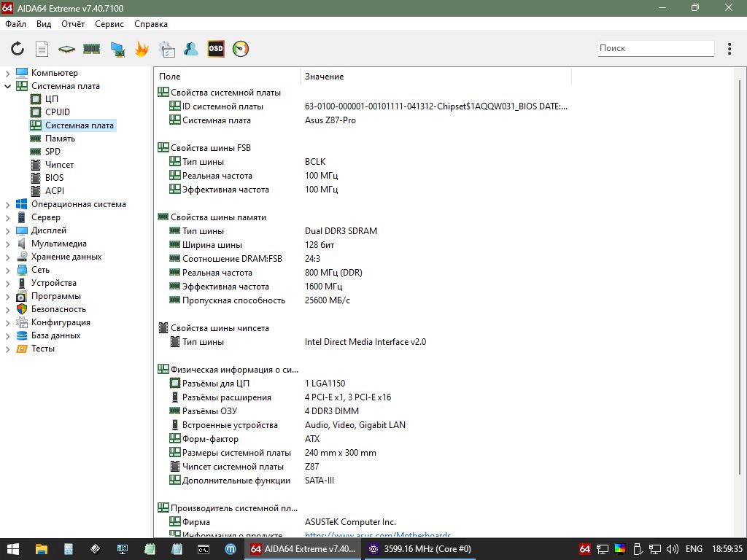Open the OSD panel icon
Viewport: 747px width, 560px height.
pos(216,49)
